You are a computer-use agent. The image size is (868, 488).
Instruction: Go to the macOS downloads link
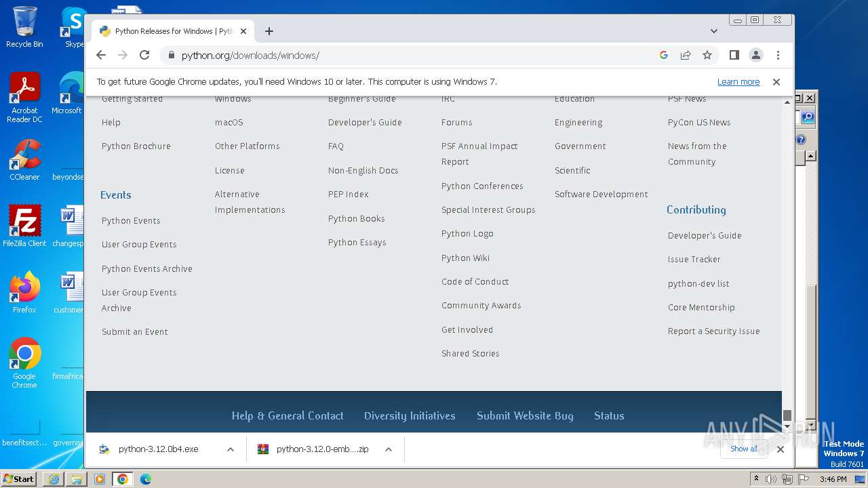tap(229, 123)
